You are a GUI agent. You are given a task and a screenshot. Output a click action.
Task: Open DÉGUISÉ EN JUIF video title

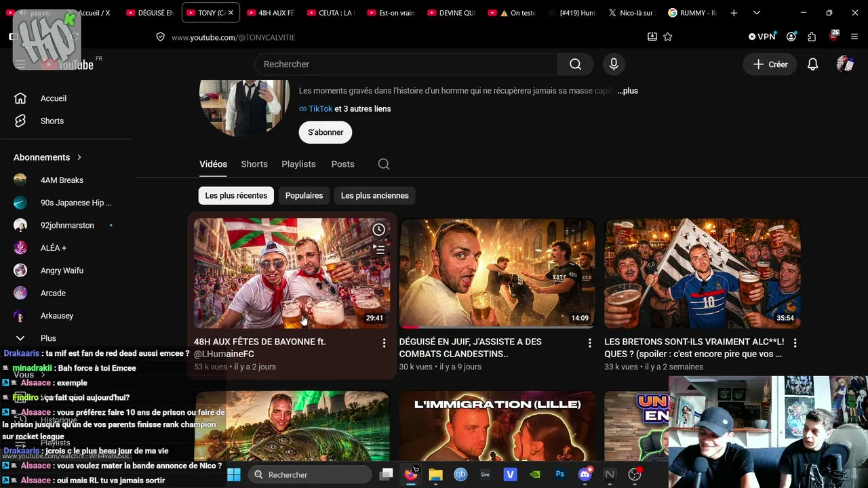click(470, 348)
